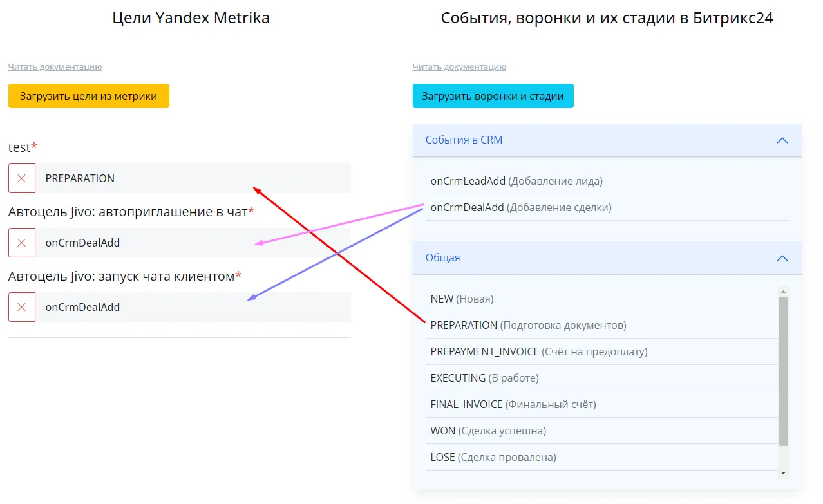The width and height of the screenshot is (823, 504).
Task: Select EXECUTING (В работе) stage
Action: [601, 378]
